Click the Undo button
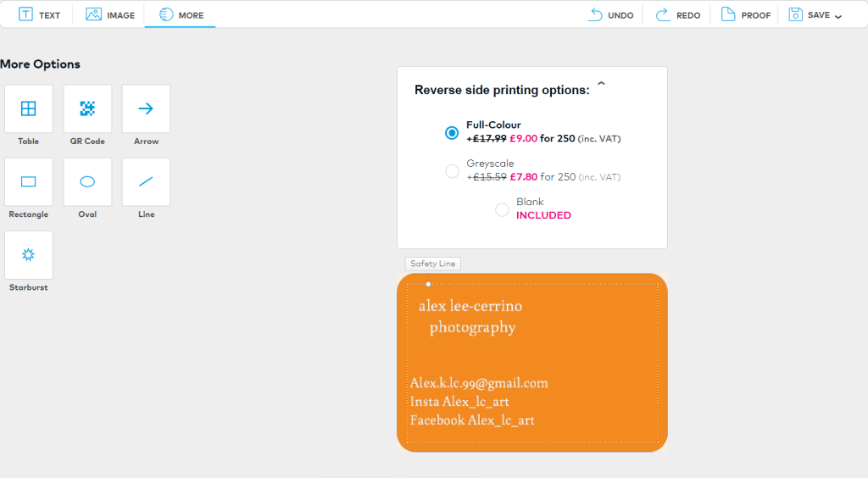 (611, 14)
